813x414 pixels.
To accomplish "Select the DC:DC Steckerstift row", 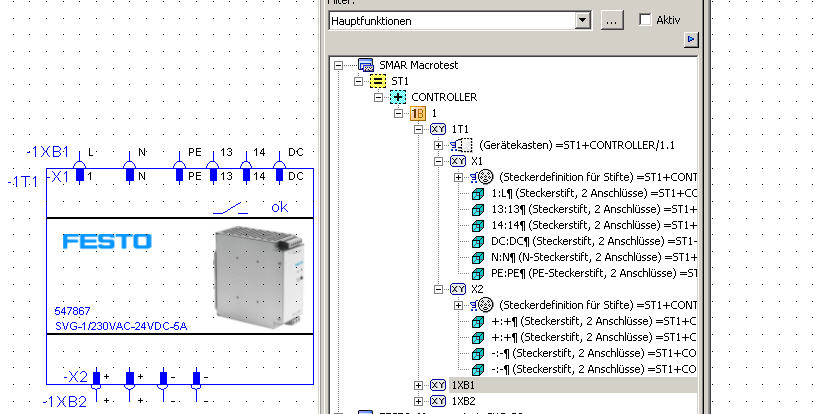I will (x=594, y=242).
